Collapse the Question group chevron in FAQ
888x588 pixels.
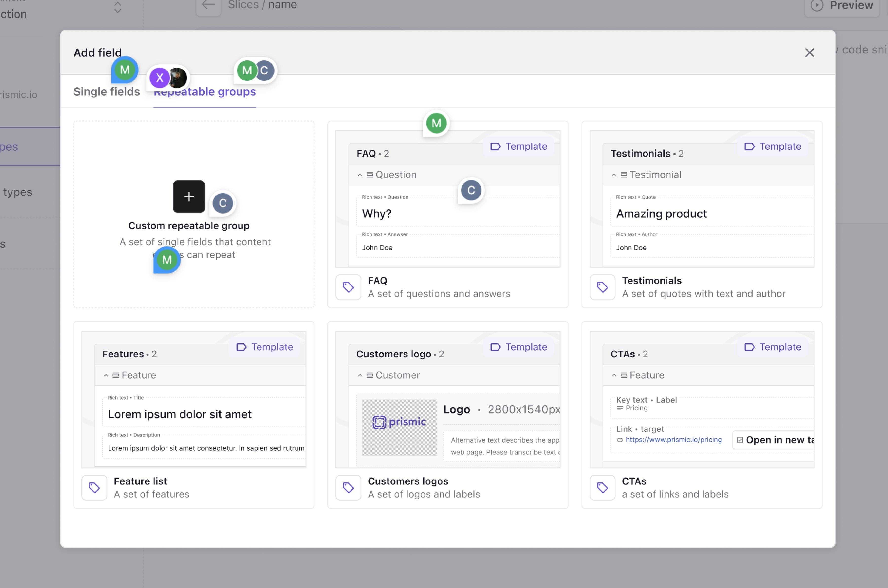[360, 175]
